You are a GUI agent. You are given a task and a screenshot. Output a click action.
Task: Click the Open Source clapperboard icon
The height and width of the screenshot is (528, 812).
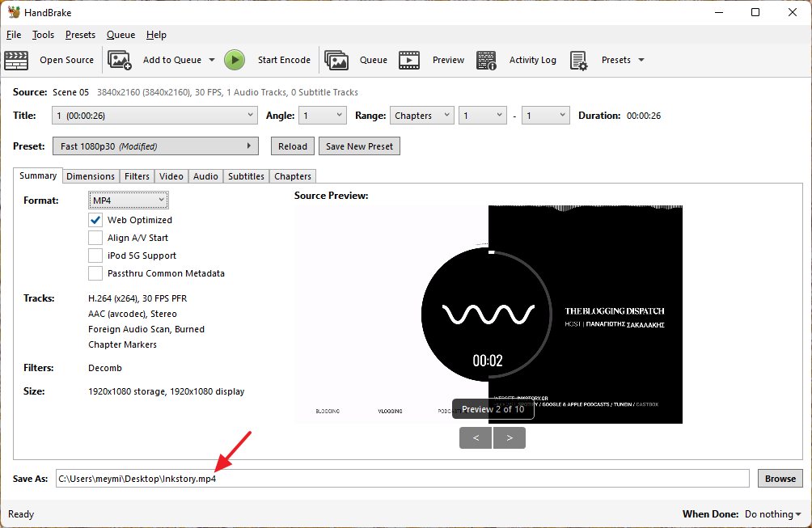[16, 60]
